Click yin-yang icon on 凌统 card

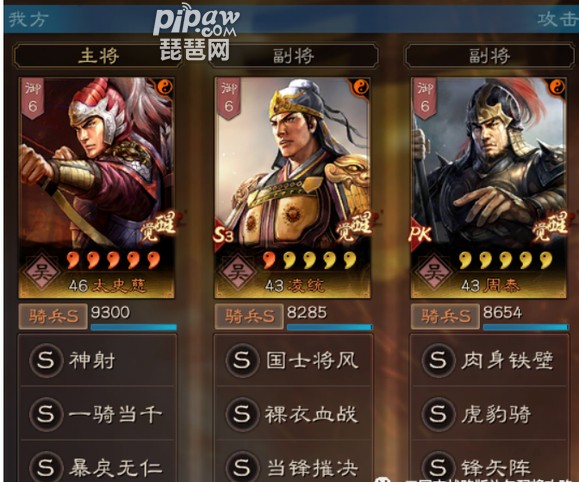361,88
